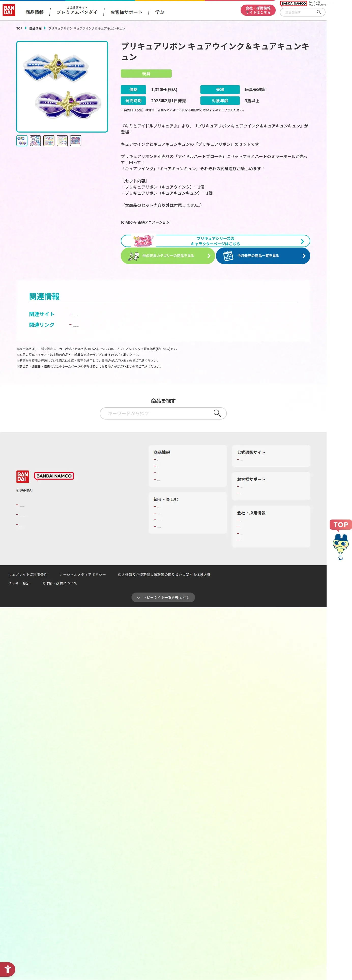Click the 会社・採用情報サイトはこちら button
Screen dimensions: 352x980
click(x=258, y=10)
